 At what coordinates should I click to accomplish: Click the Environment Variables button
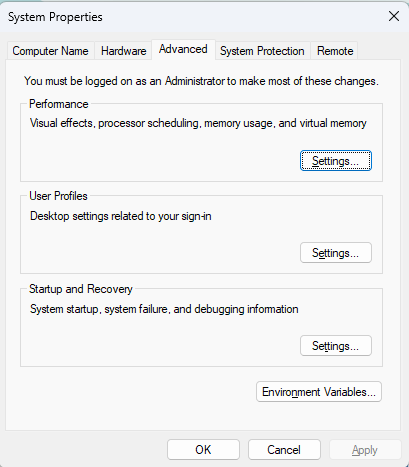point(319,392)
